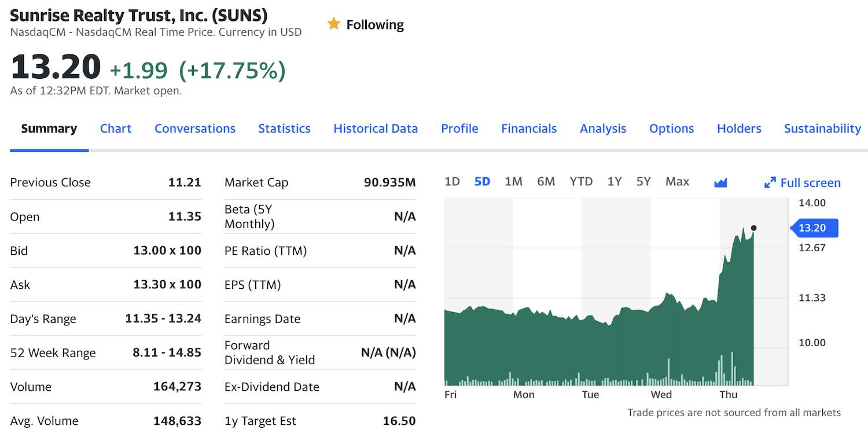
Task: Select the 5Y chart range
Action: point(643,182)
